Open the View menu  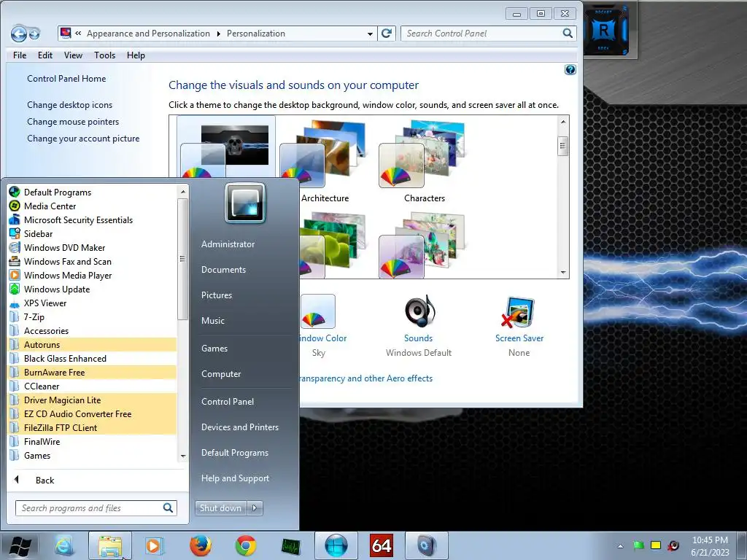pyautogui.click(x=74, y=55)
